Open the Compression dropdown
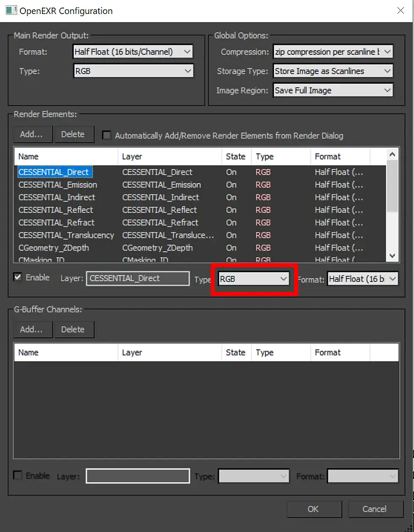Screen dimensions: 414x532 pos(333,52)
